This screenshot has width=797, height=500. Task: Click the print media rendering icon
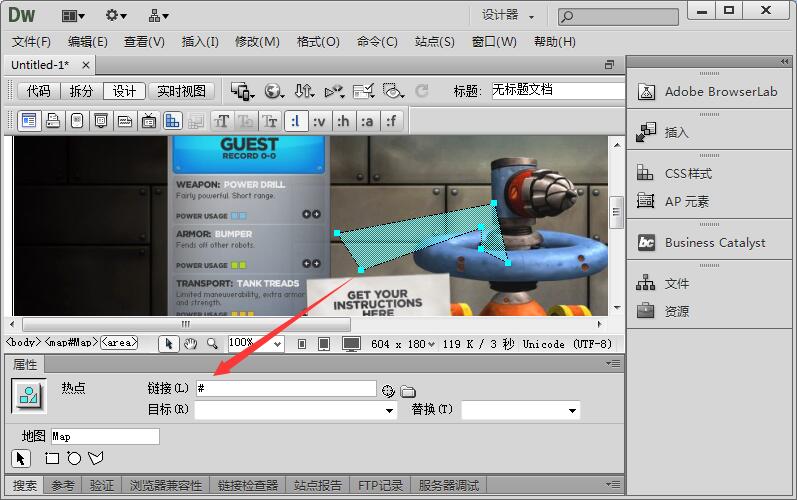click(53, 121)
